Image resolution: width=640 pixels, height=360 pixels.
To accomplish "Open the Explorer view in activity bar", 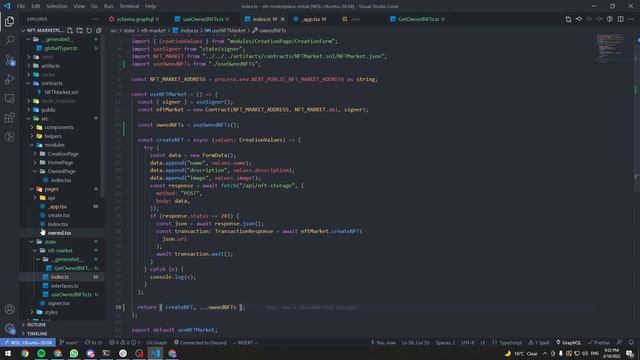I will [9, 21].
